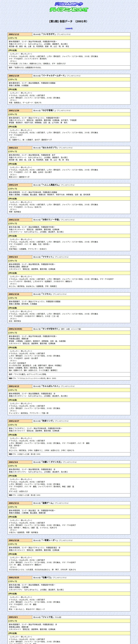Click the ドラちゃんのおへや logo
Image resolution: width=138 pixels, height=644 pixels.
point(69,4)
